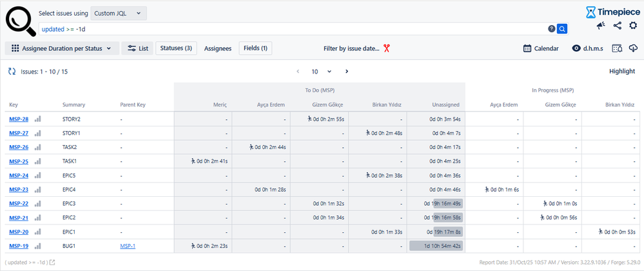Viewport: 644px width, 271px height.
Task: Click bar chart icon for MSP-24
Action: (x=38, y=176)
